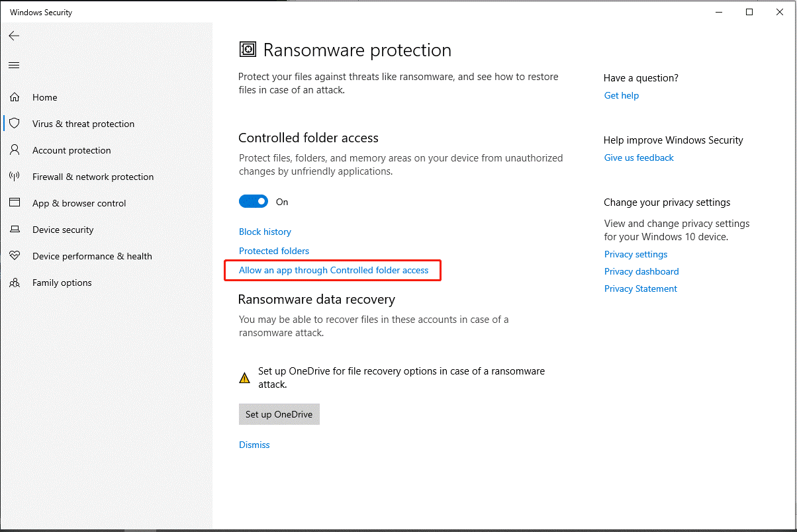This screenshot has height=532, width=797.
Task: Open the Privacy settings link
Action: click(x=635, y=254)
